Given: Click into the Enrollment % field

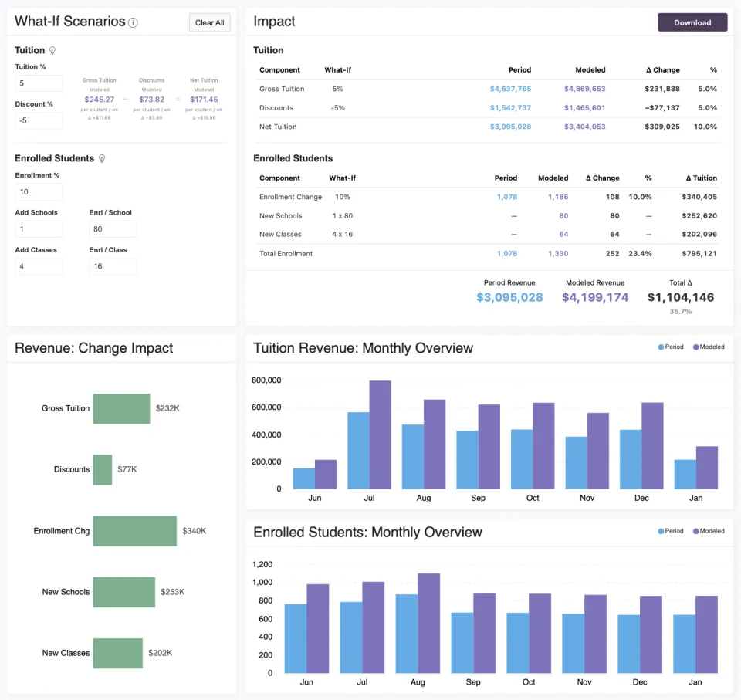Looking at the screenshot, I should click(x=39, y=192).
